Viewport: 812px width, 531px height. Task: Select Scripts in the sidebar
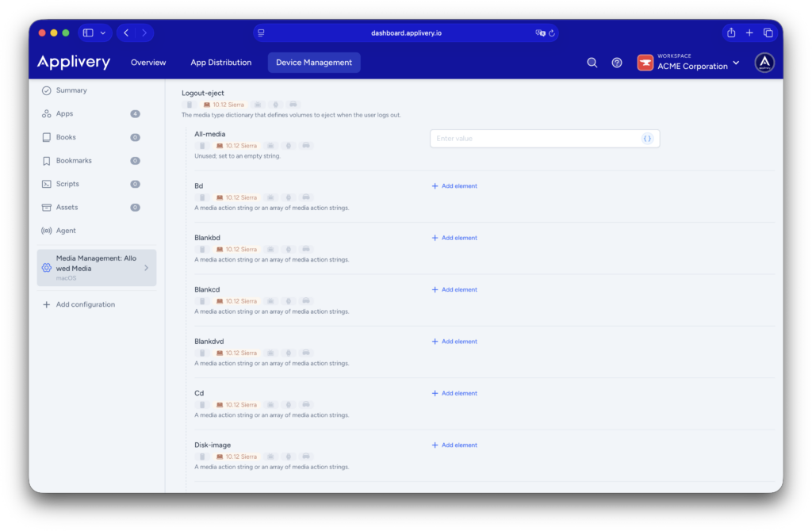(x=67, y=184)
